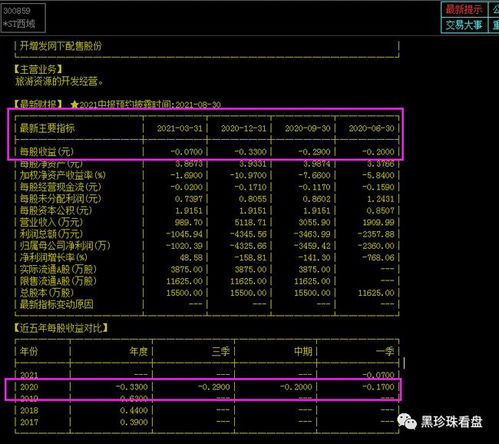Click the 一季 column header
This screenshot has width=499, height=444.
point(385,351)
